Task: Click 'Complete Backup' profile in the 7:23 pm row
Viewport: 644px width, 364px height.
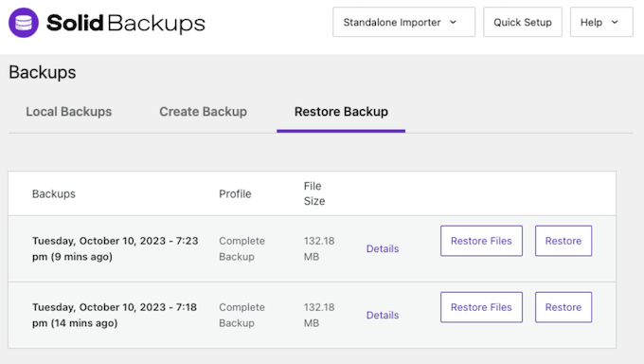Action: tap(241, 248)
